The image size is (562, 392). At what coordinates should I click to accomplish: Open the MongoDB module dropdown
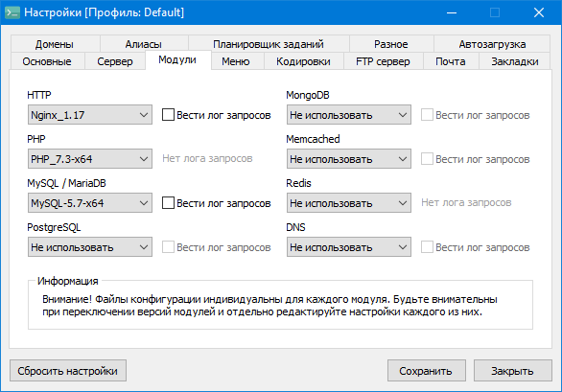pos(349,115)
